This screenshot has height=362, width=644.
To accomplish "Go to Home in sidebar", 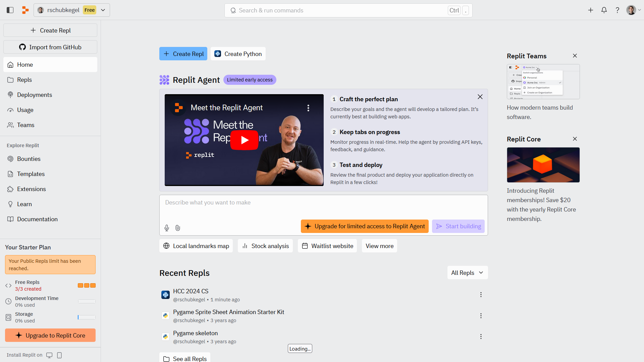I will (50, 64).
